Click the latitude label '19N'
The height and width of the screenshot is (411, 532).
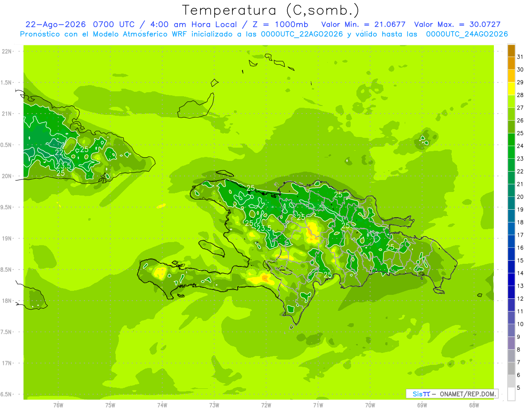click(x=7, y=239)
